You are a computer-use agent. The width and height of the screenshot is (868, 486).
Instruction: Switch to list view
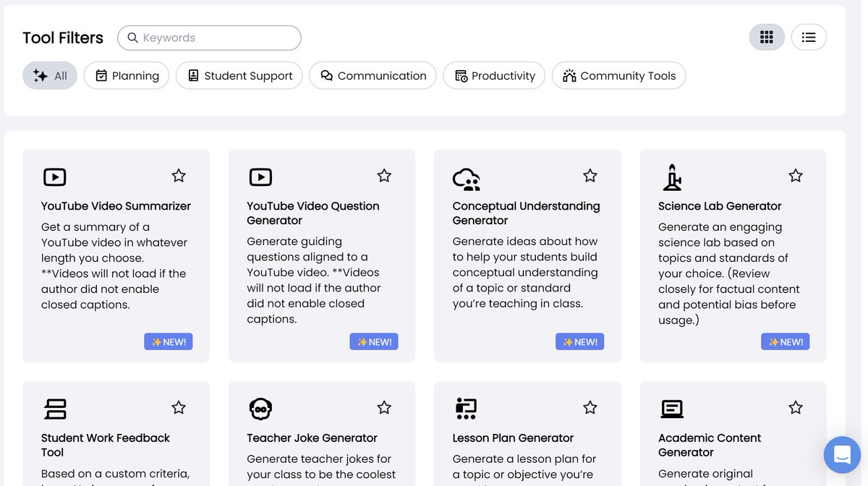point(809,37)
